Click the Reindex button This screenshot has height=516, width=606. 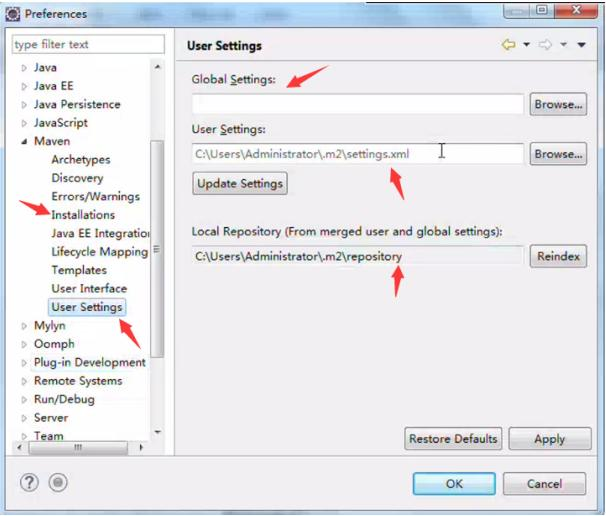pos(558,256)
